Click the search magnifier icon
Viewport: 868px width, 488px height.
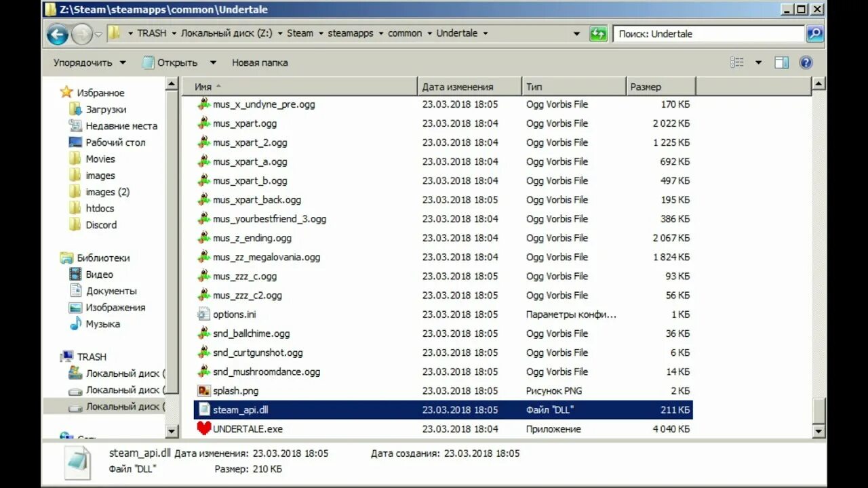pos(814,33)
